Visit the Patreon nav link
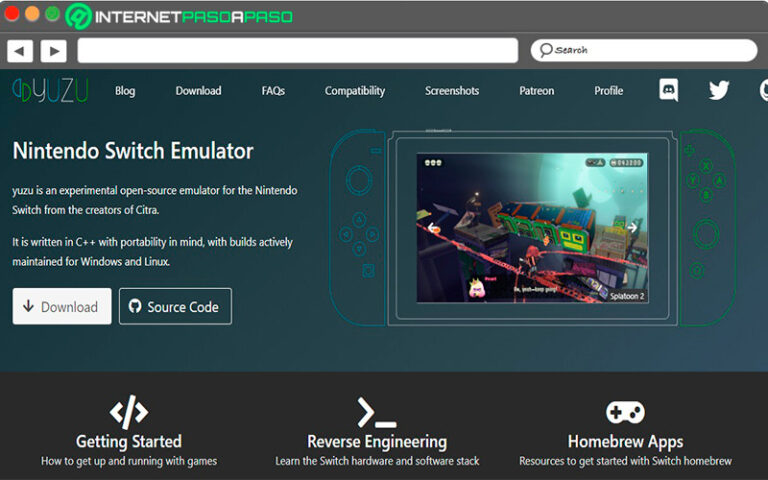768x480 pixels. tap(536, 91)
